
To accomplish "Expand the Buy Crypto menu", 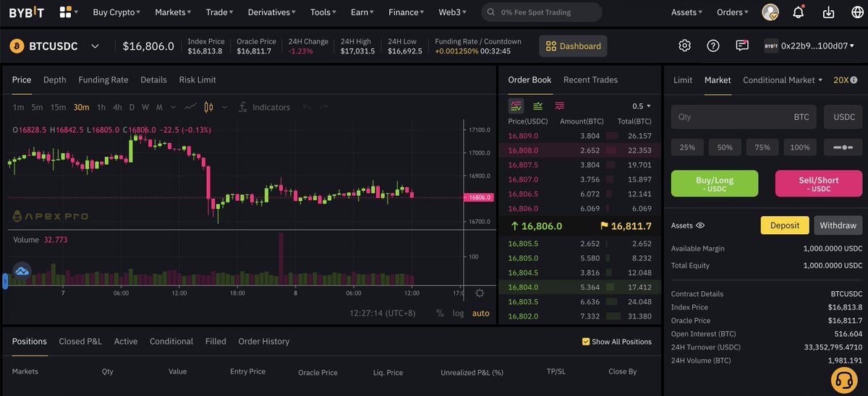I will pos(116,12).
